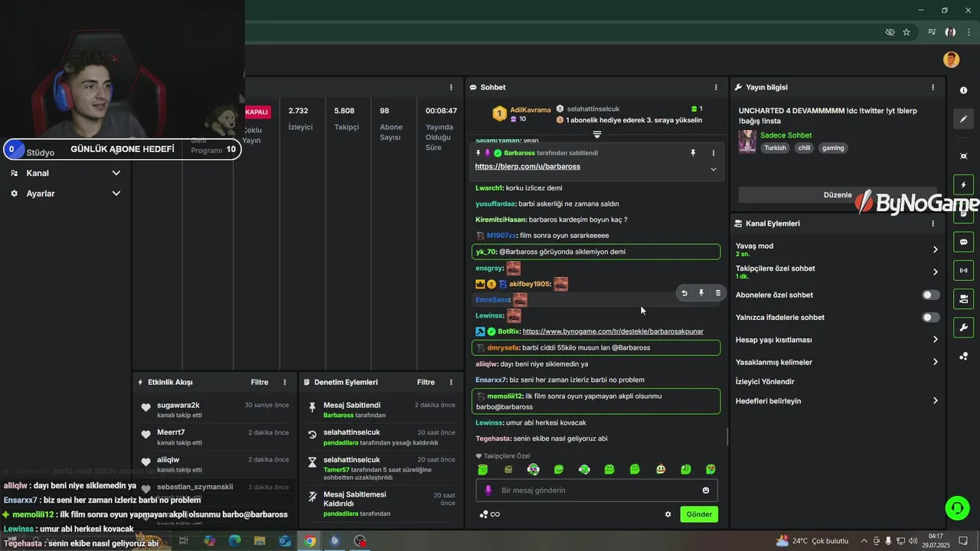This screenshot has height=551, width=980.
Task: Bookmark page with browser star icon
Action: pyautogui.click(x=906, y=32)
